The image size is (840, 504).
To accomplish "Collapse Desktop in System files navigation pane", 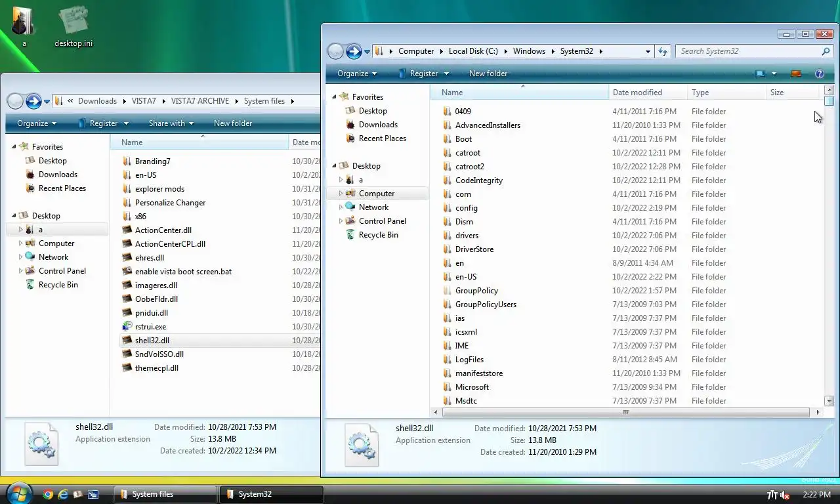I will pyautogui.click(x=14, y=216).
